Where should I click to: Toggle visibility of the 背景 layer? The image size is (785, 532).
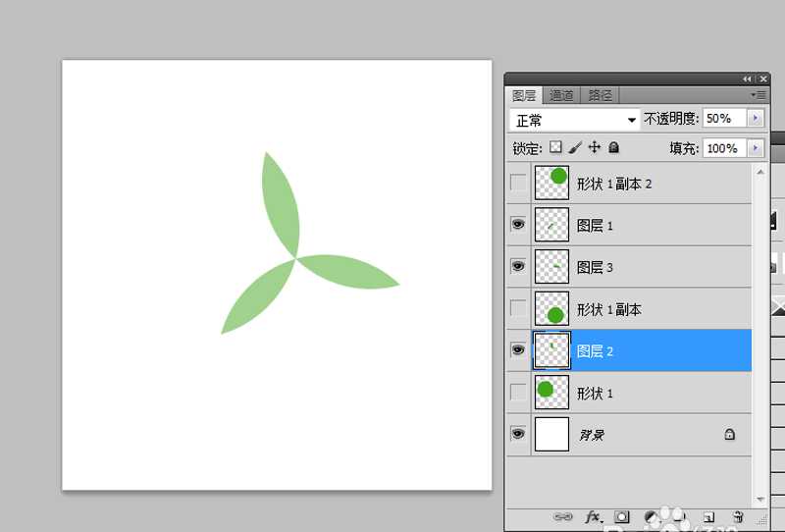pos(518,434)
